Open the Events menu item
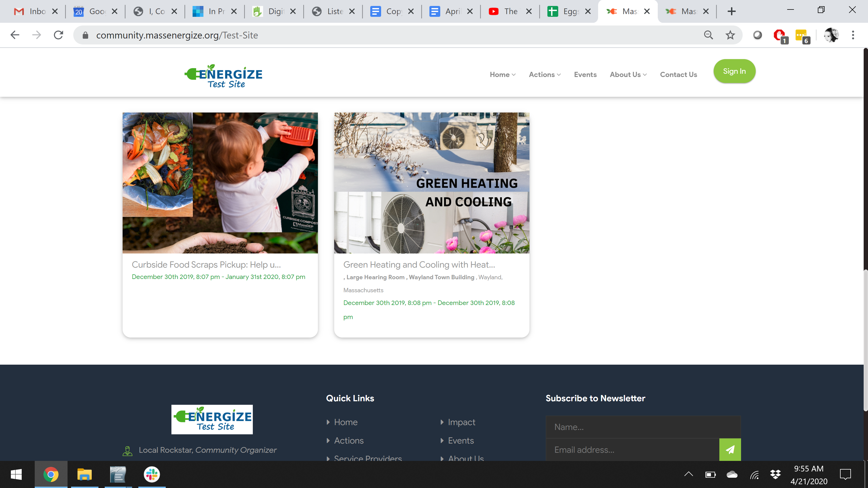 click(585, 75)
